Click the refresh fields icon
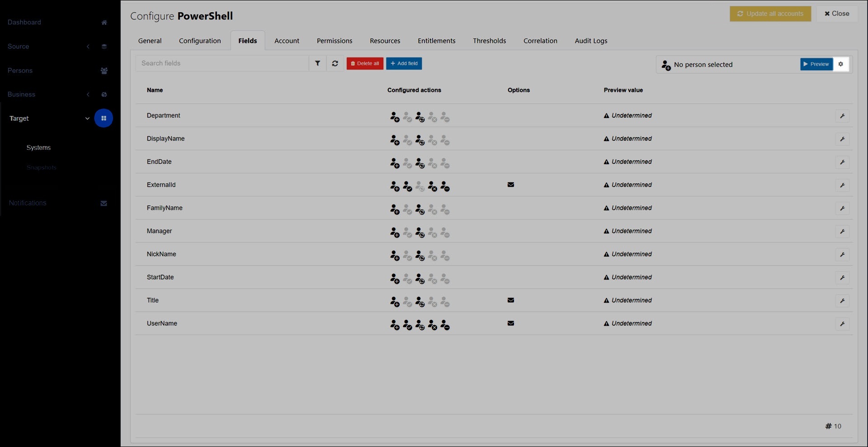 tap(335, 63)
